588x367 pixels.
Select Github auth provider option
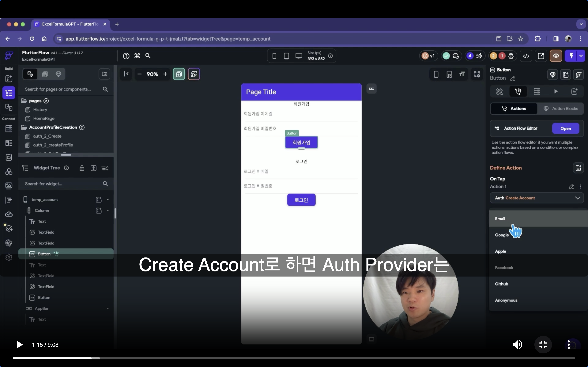tap(538, 284)
